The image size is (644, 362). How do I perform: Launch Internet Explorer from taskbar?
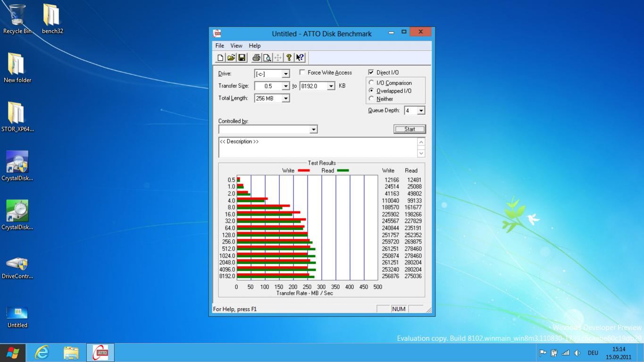pos(42,353)
